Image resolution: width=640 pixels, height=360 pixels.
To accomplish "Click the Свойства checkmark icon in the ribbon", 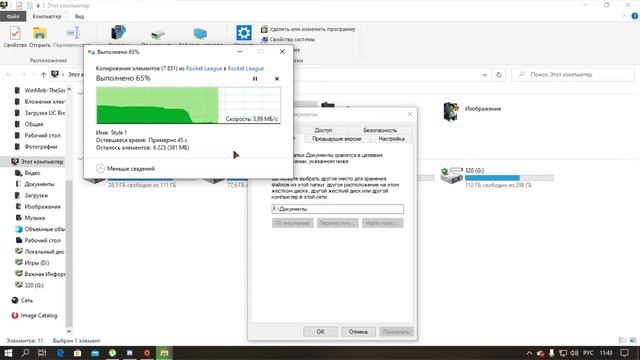I will coord(15,33).
